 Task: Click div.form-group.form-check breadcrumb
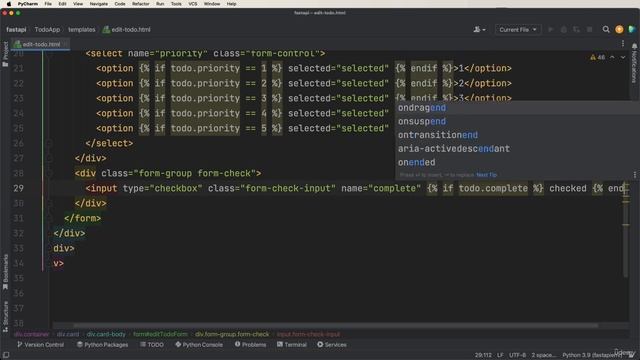pos(232,334)
